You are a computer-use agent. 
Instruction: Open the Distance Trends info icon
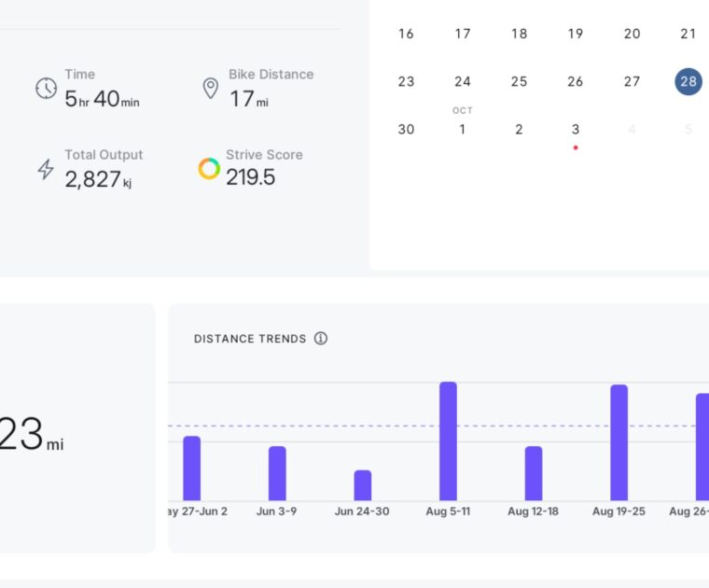[x=321, y=339]
